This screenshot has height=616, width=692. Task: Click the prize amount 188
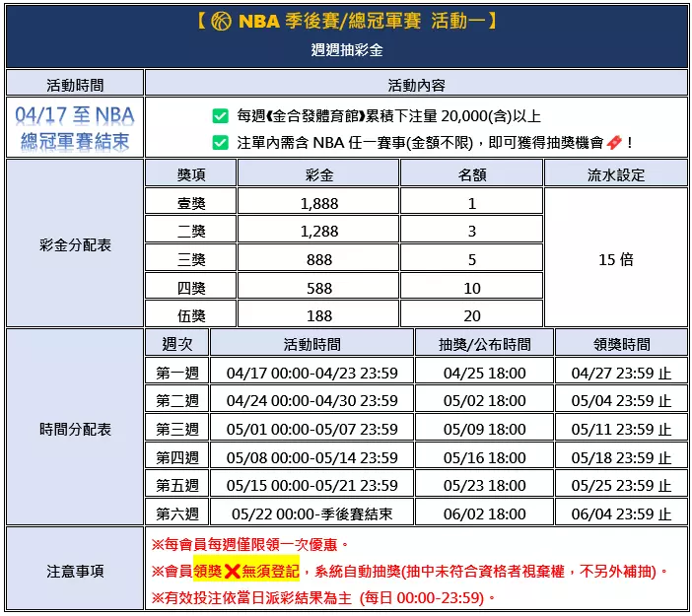click(x=318, y=316)
